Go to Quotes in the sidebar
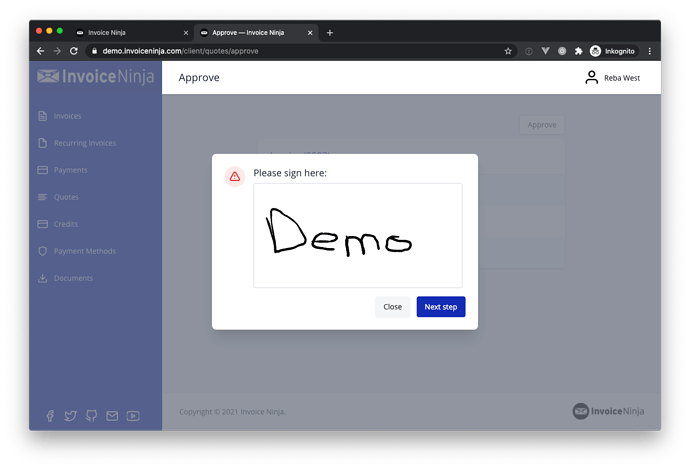This screenshot has height=468, width=690. 66,197
